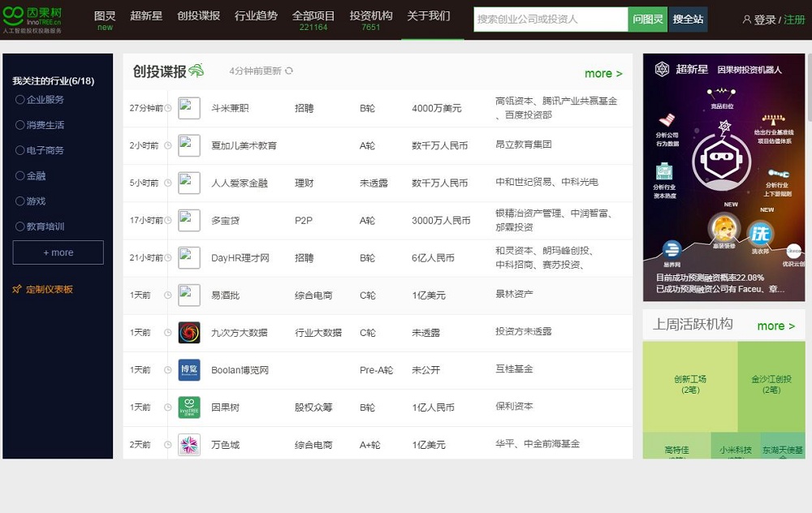Click the 竞品归位 icon in banner
812x513 pixels.
pyautogui.click(x=721, y=93)
